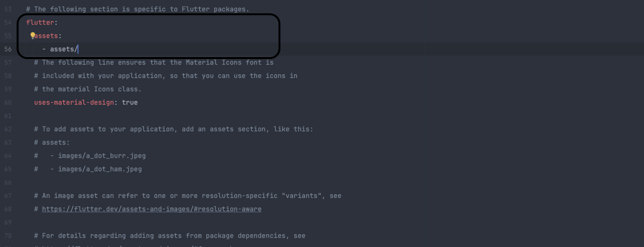The image size is (644, 247).
Task: Click the commented "images/a_dot_ham.jpeg" path
Action: click(100, 169)
